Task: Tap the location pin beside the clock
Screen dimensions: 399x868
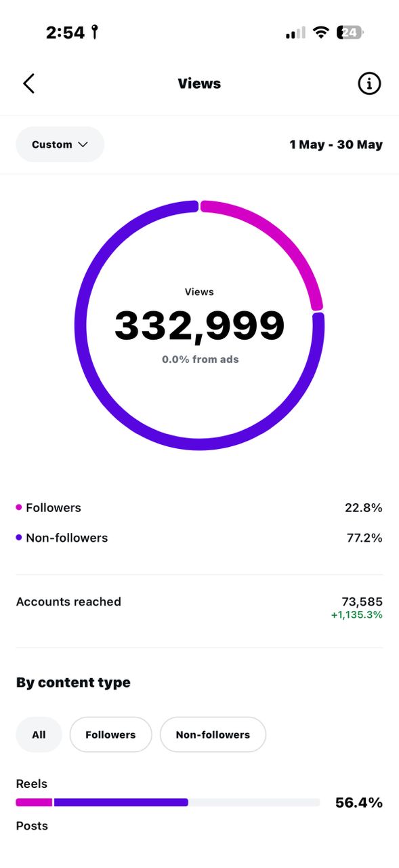Action: click(x=95, y=32)
